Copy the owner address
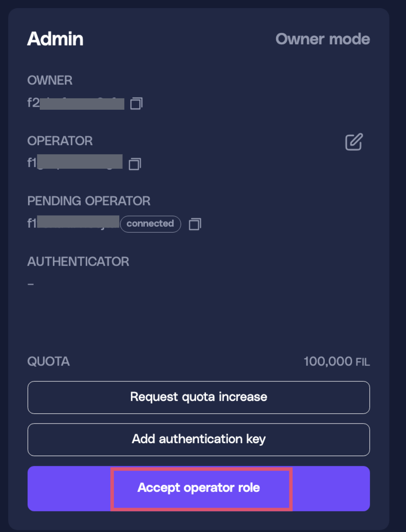 [x=136, y=103]
